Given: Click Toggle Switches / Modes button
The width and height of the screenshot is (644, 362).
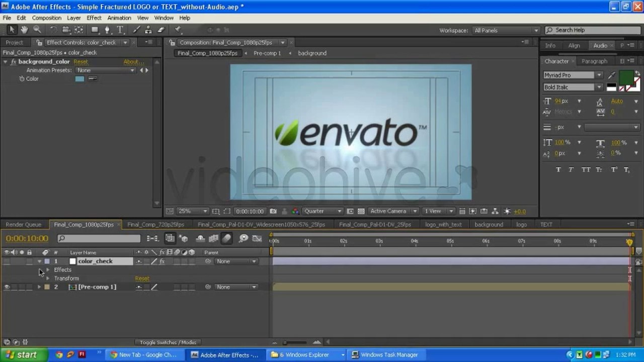Looking at the screenshot, I should (x=168, y=342).
